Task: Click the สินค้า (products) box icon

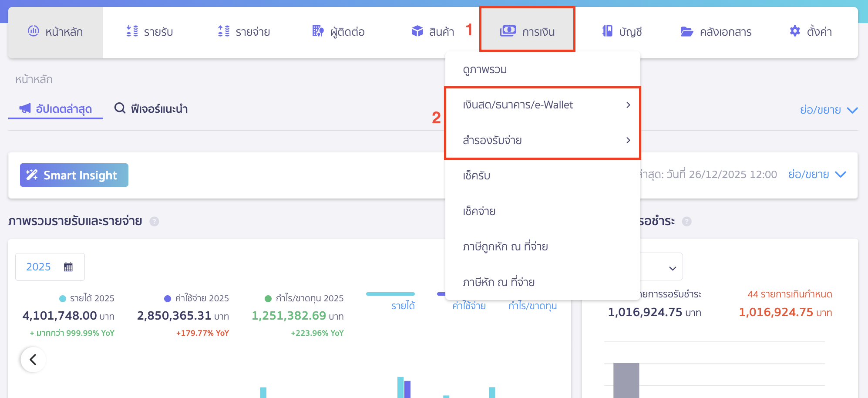Action: coord(417,31)
